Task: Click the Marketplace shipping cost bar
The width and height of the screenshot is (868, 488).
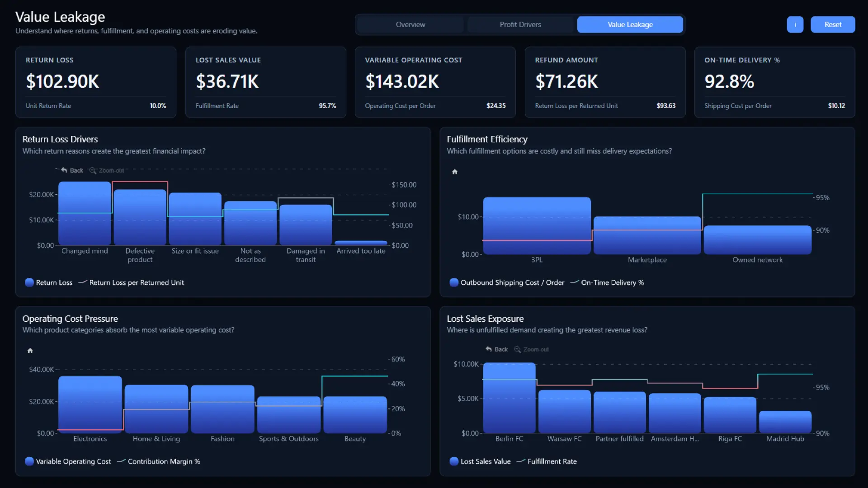Action: click(x=647, y=235)
